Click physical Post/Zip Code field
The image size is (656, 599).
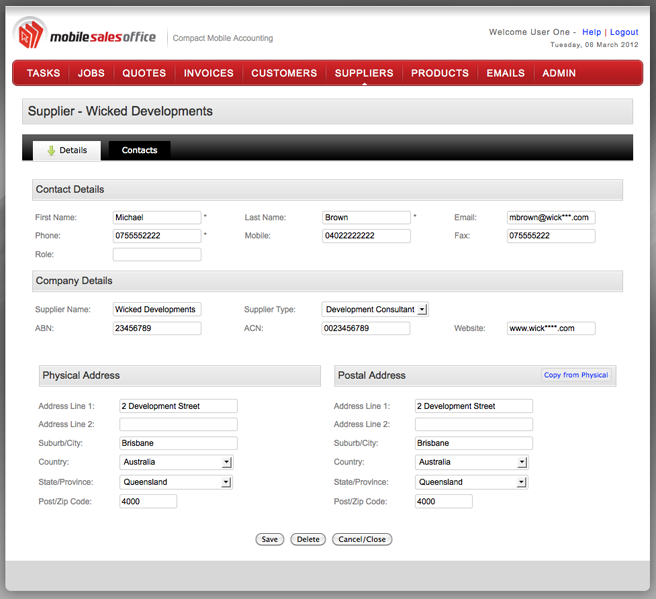[148, 501]
